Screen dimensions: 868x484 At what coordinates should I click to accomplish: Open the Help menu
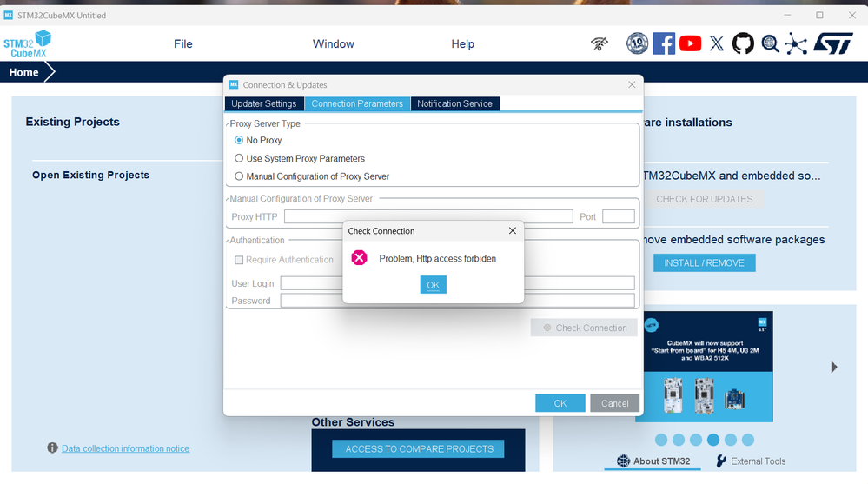(x=463, y=43)
